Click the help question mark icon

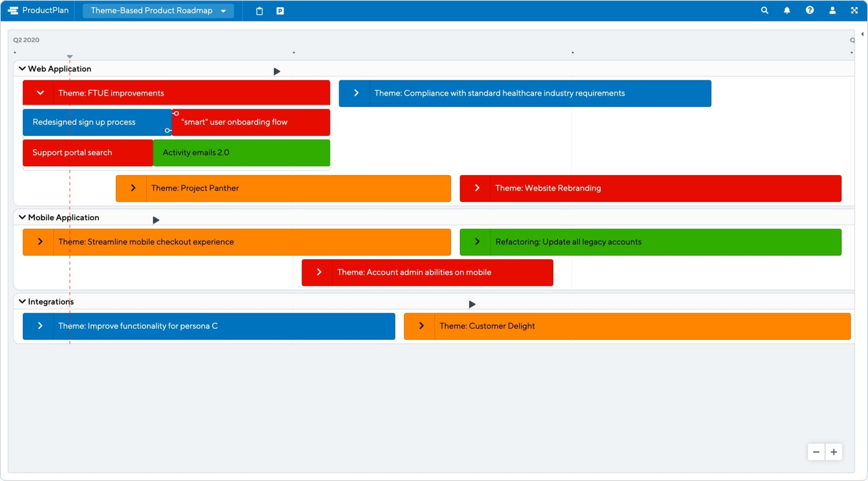click(810, 10)
